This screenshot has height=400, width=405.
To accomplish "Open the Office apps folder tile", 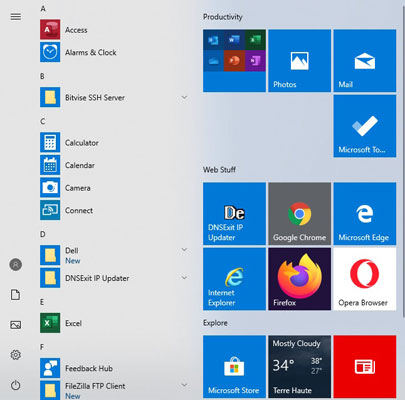I will coord(234,61).
